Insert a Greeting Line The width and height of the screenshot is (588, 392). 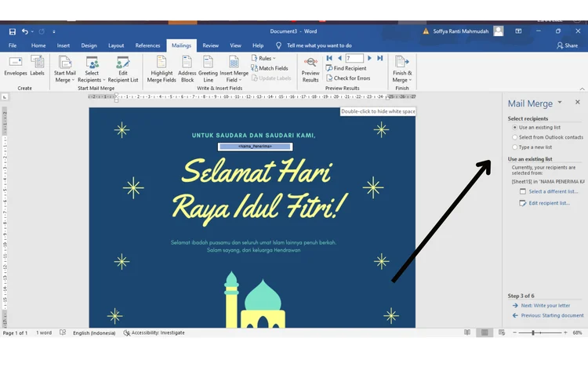(208, 70)
